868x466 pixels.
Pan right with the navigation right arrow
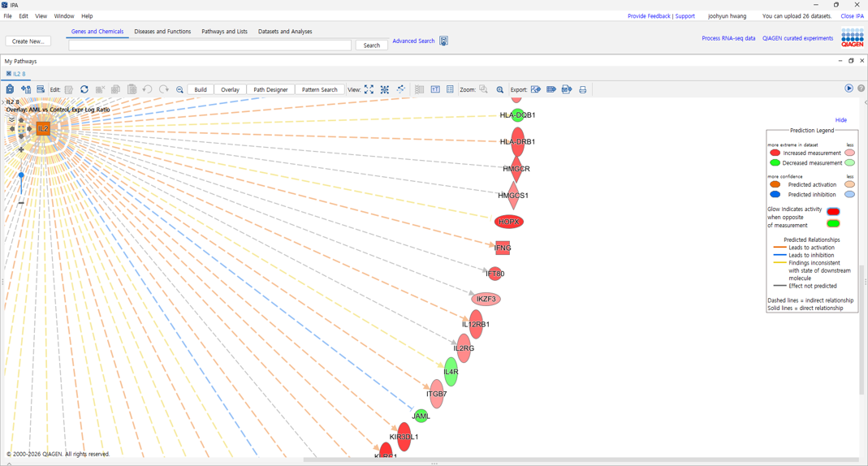click(30, 129)
